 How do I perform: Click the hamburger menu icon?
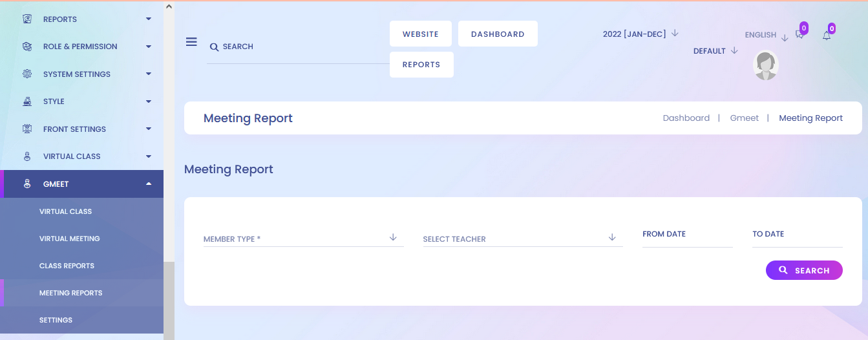tap(191, 42)
